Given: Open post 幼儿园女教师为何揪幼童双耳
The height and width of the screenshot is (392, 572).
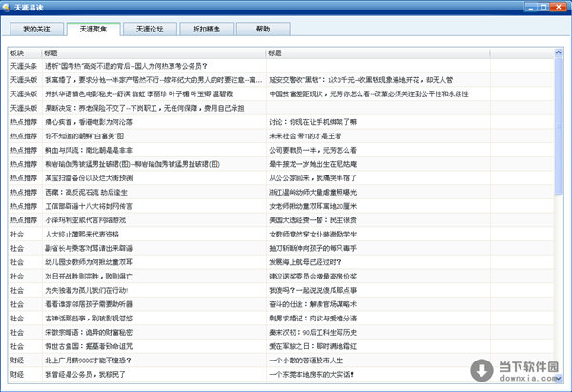Looking at the screenshot, I should (89, 262).
